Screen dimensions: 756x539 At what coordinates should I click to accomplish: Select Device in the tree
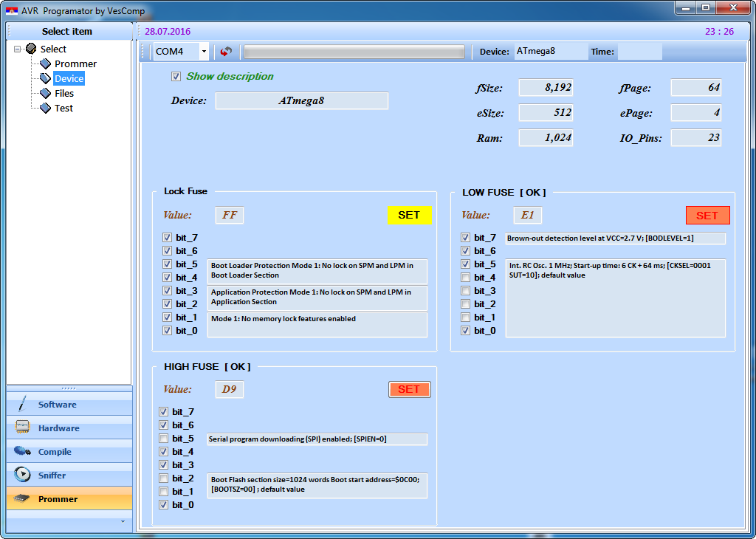click(69, 78)
